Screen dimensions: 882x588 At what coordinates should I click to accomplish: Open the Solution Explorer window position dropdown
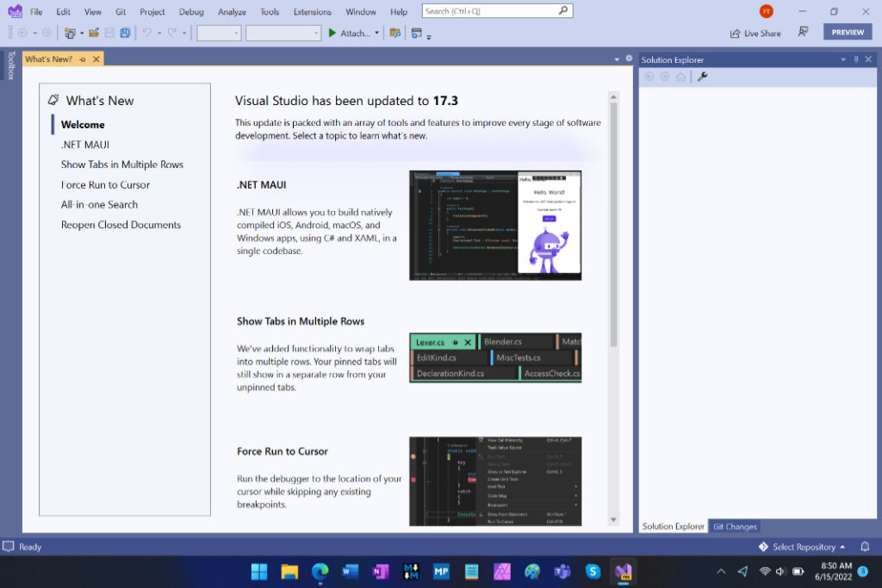tap(843, 59)
